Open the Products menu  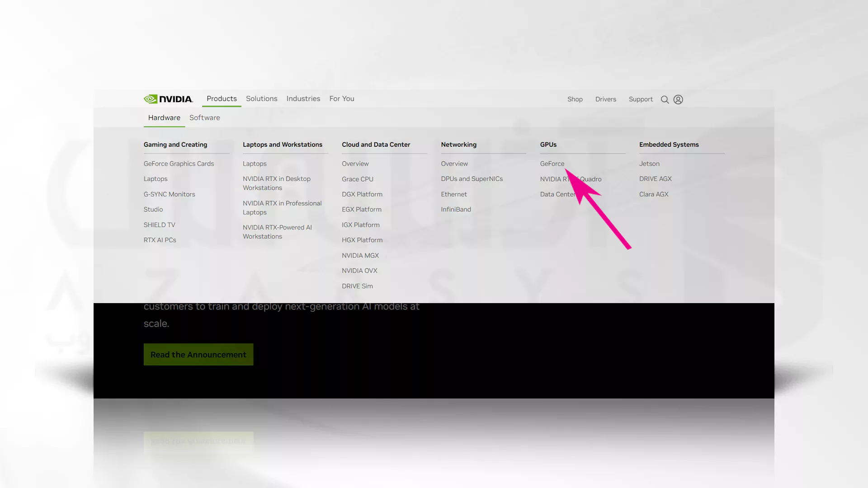(x=222, y=99)
